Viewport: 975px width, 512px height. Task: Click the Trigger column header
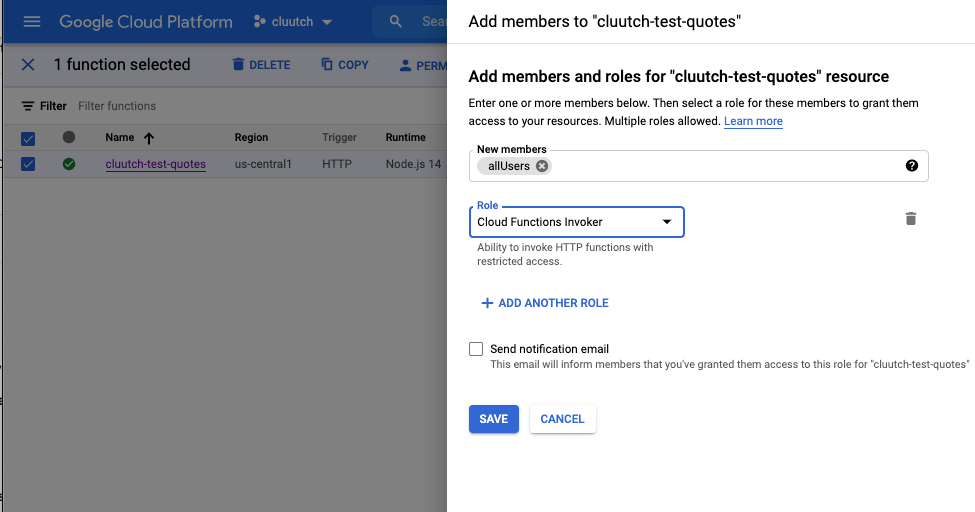point(340,137)
